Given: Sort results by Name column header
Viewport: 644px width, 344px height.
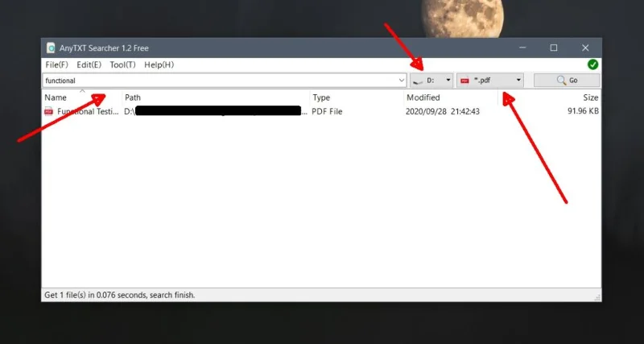Looking at the screenshot, I should 82,97.
